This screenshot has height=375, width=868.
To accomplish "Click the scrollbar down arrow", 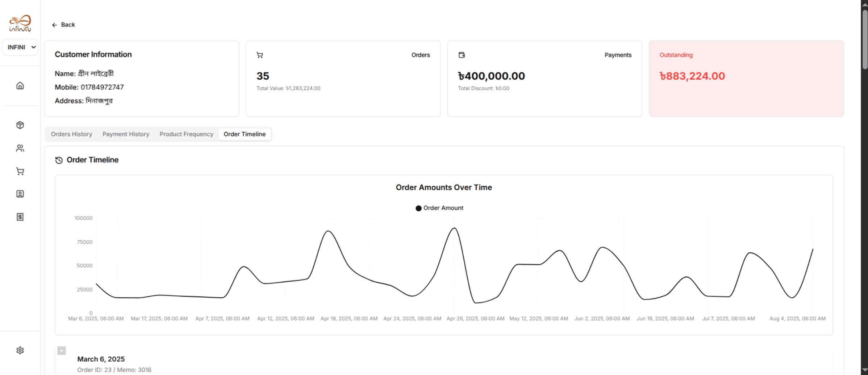I will (x=864, y=370).
